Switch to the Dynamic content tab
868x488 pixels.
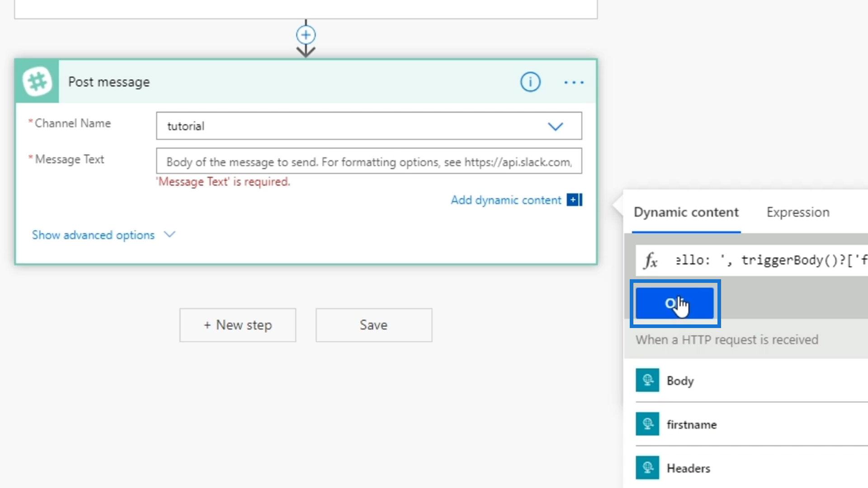click(686, 212)
